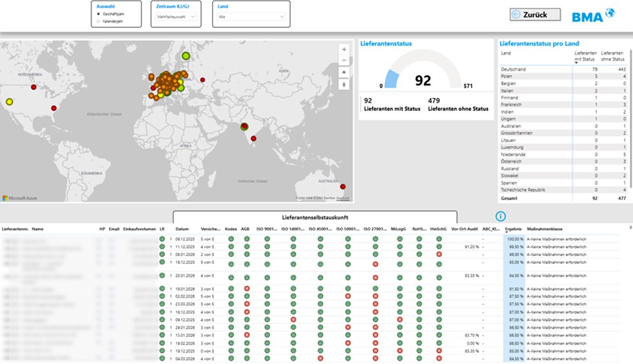Sort by Lieferanten ohne Status header
Viewport: 633px width, 364px height.
(x=612, y=56)
